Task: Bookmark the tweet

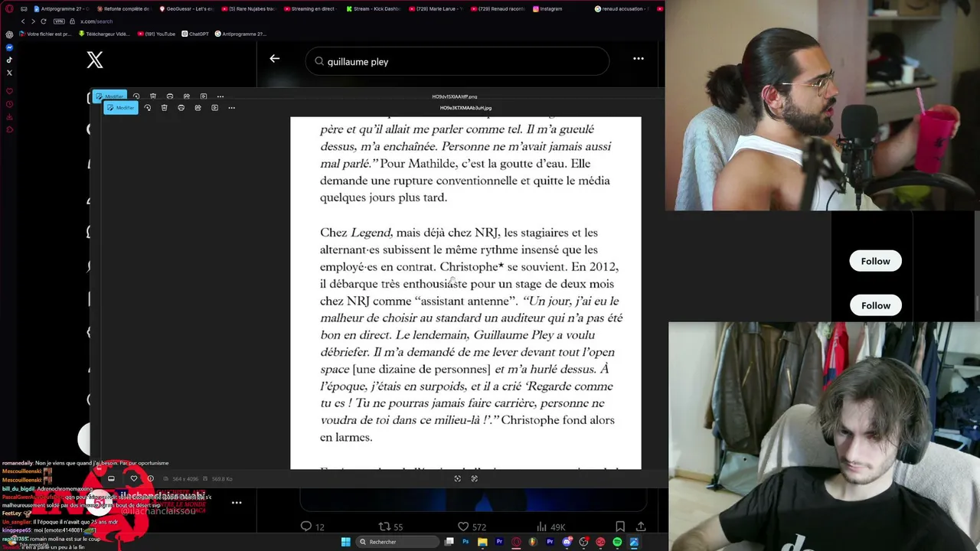Action: (620, 527)
